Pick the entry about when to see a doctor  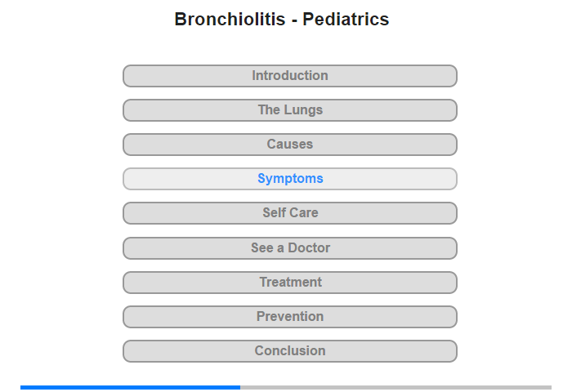(289, 248)
